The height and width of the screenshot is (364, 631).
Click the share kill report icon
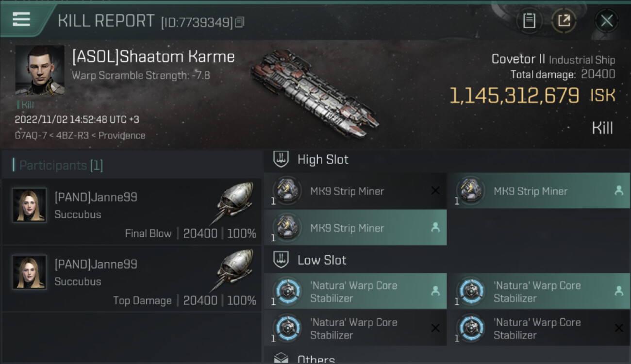coord(564,21)
